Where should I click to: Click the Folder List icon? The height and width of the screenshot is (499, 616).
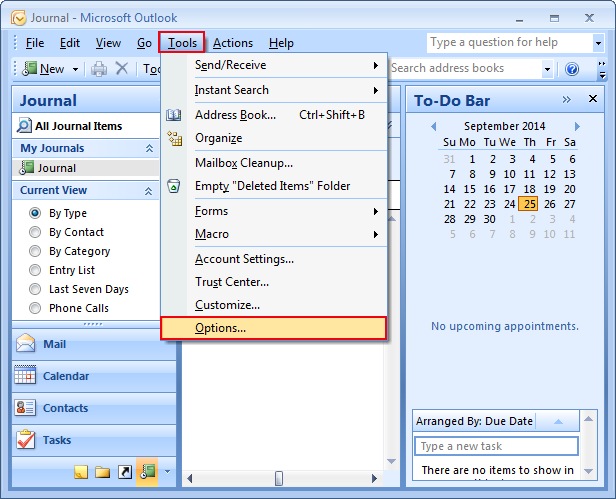103,472
